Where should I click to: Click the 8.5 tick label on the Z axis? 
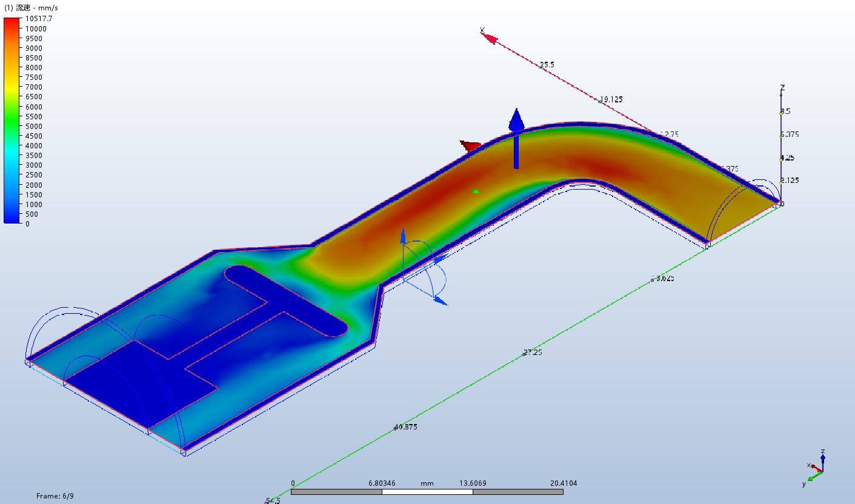click(x=785, y=111)
